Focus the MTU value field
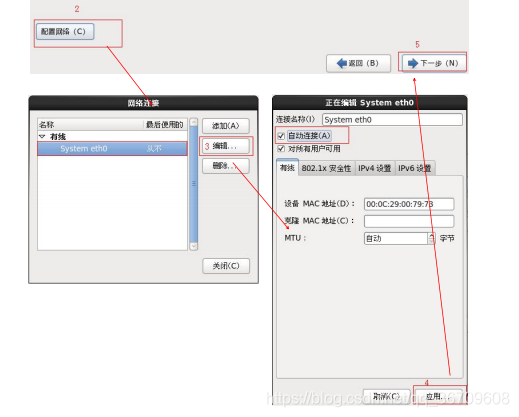 (x=396, y=238)
